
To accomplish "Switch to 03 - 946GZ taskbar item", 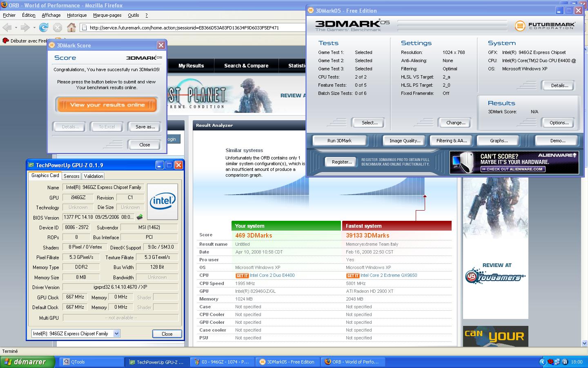I will (222, 362).
